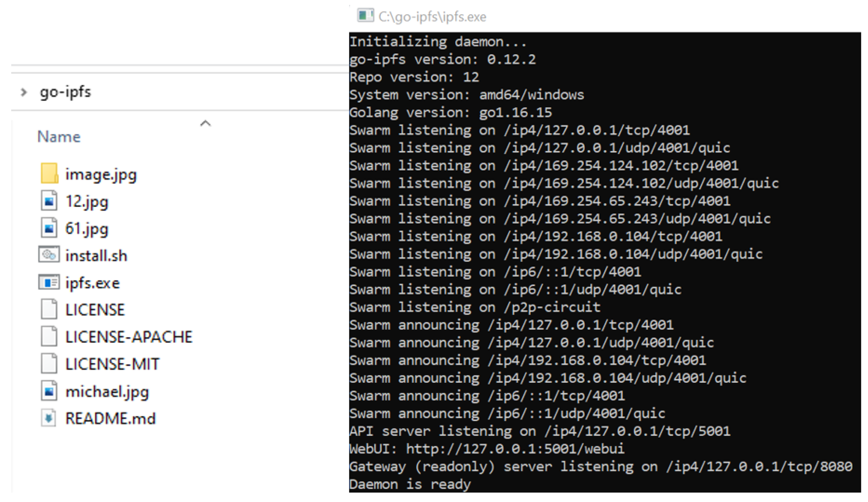Click the image.jpg folder icon

[49, 173]
